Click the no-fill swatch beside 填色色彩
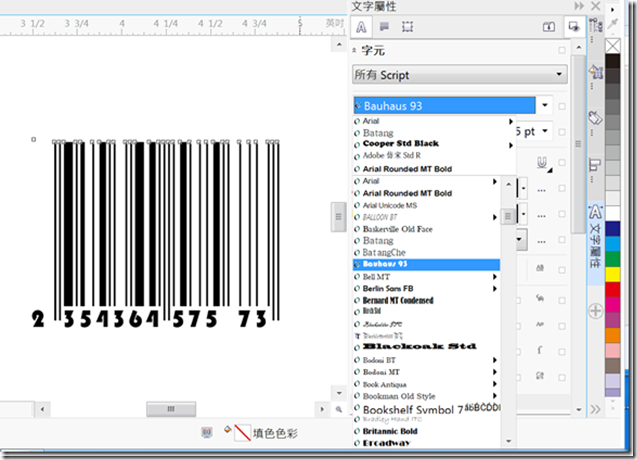The image size is (637, 460). (x=243, y=433)
